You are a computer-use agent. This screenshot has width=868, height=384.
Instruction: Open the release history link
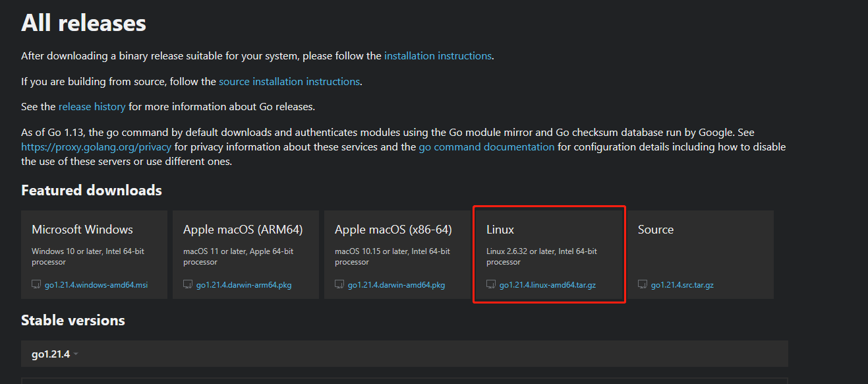[x=92, y=106]
